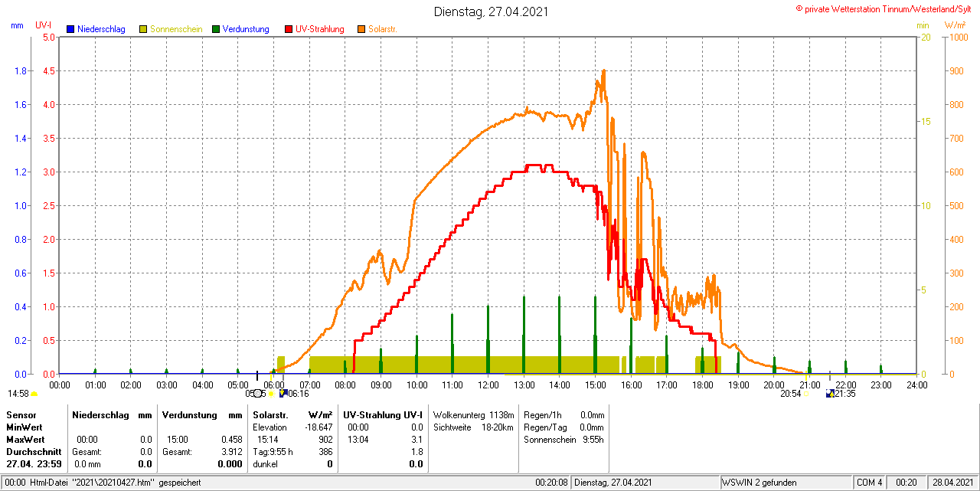Click the orange Solarstr. legend swatch
This screenshot has width=980, height=491.
click(x=361, y=29)
